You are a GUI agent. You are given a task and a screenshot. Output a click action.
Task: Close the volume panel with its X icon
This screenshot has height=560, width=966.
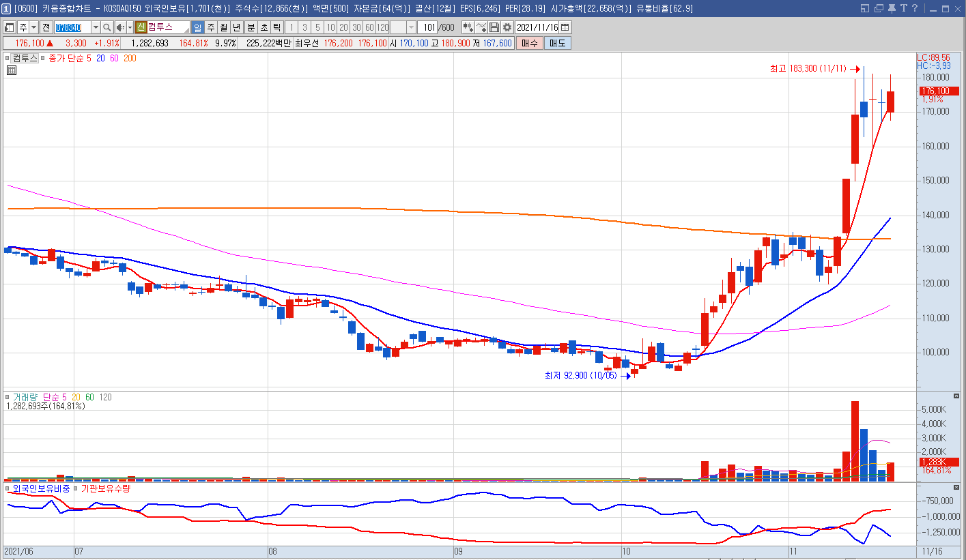(956, 396)
